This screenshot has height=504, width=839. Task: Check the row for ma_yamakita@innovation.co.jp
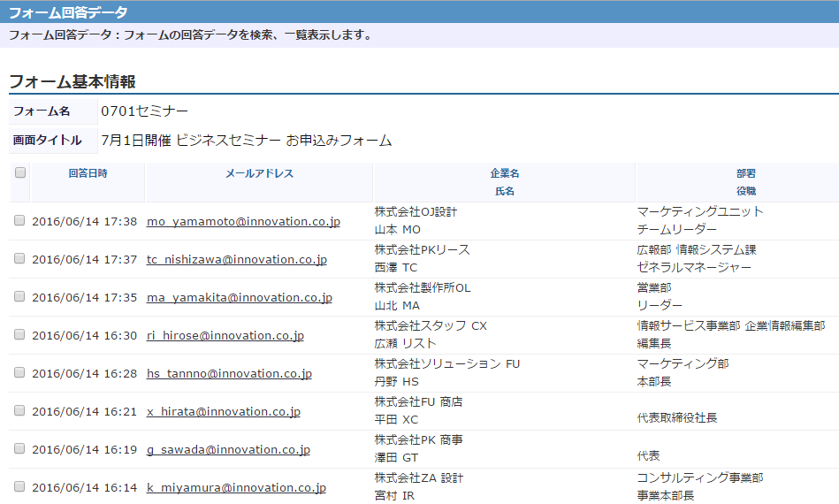(19, 296)
